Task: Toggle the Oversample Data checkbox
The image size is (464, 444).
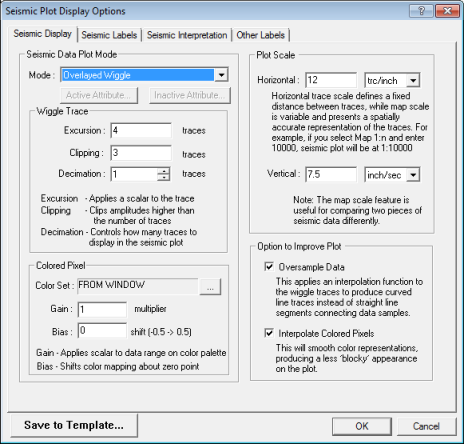Action: point(269,267)
